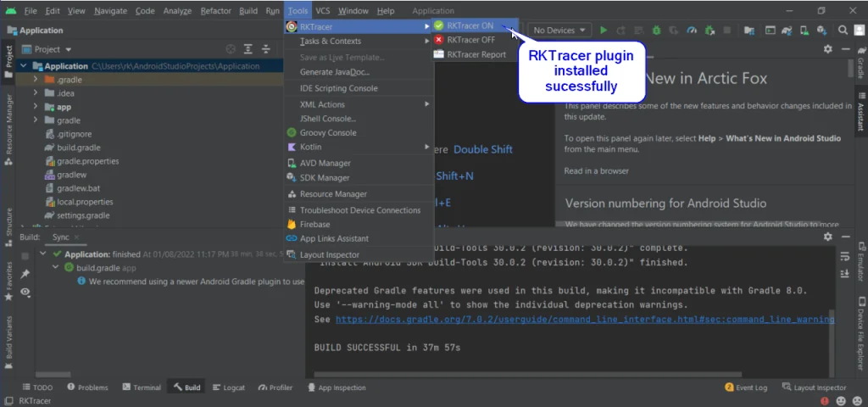Collapse the Application: finished build node
This screenshot has width=868, height=407.
pos(42,254)
